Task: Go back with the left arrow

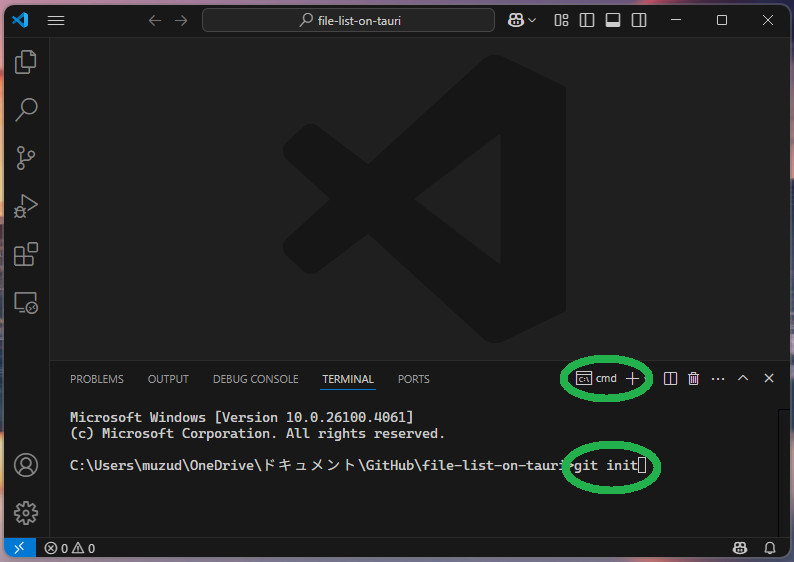Action: coord(155,20)
